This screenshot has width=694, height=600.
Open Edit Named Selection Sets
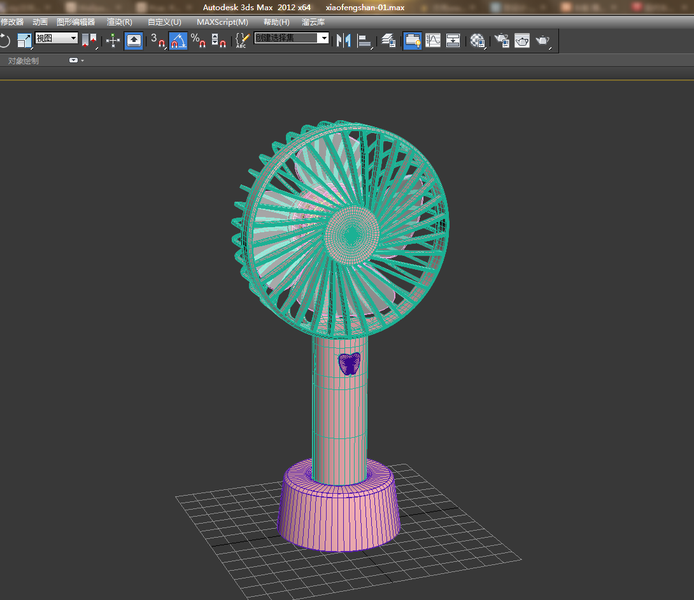pos(242,40)
